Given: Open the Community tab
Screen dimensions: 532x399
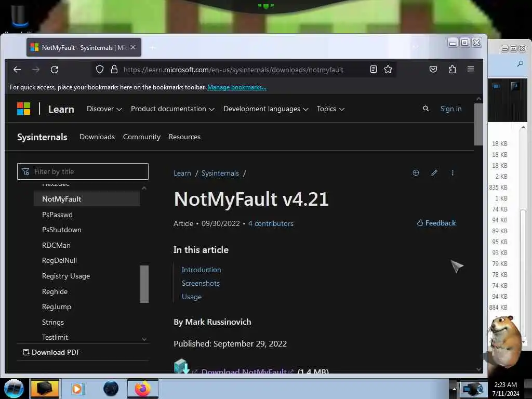Looking at the screenshot, I should [x=142, y=137].
